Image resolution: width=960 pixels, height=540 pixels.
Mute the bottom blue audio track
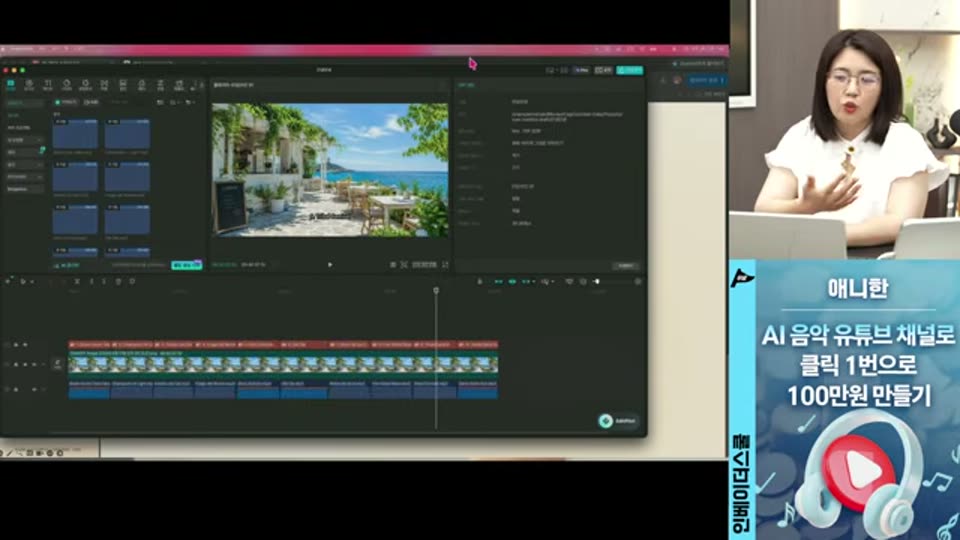[34, 389]
